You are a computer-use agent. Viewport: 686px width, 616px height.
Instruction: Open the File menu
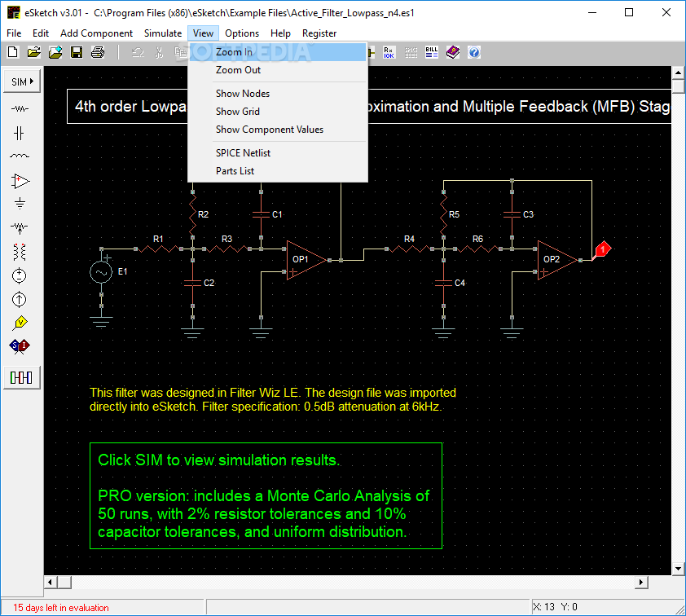tap(14, 33)
